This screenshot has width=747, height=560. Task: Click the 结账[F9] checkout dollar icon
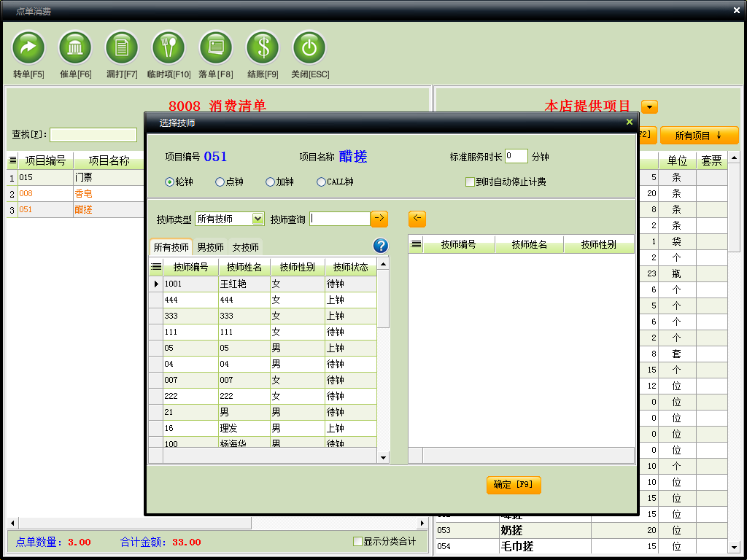[x=262, y=47]
